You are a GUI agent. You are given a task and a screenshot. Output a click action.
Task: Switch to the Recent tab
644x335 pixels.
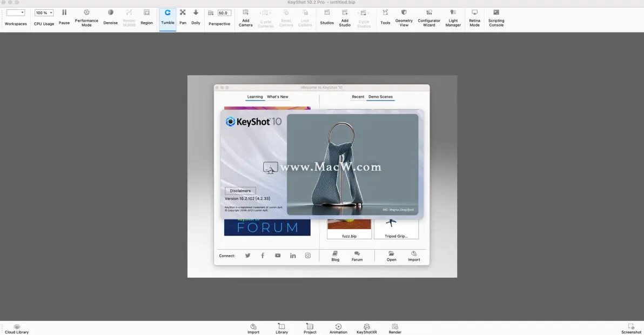(x=358, y=97)
